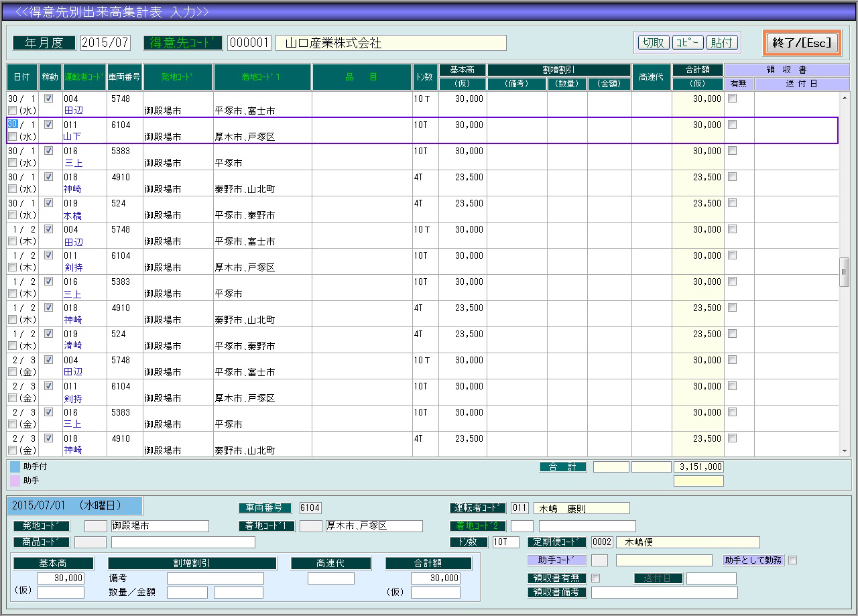Click the 発地コード button in the detail panel

click(x=42, y=526)
